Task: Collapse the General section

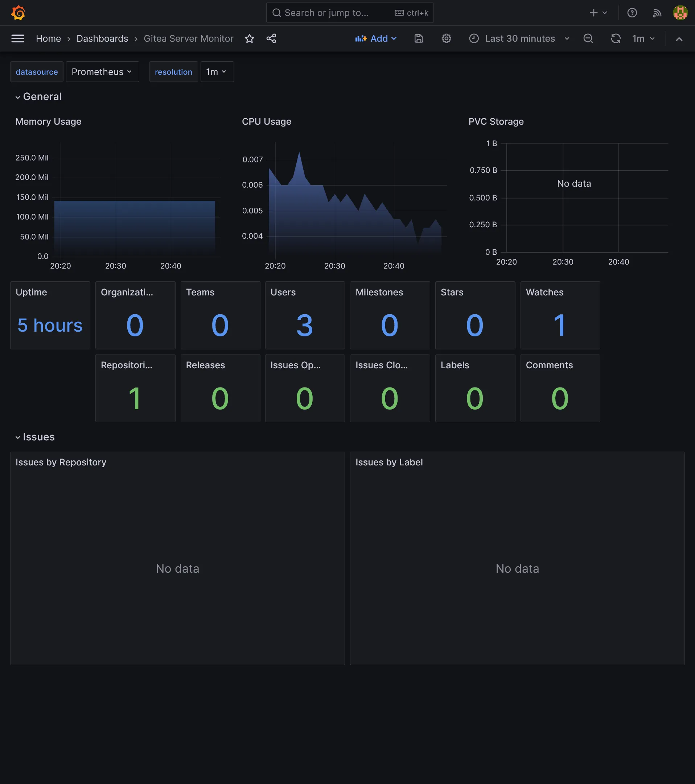Action: [x=38, y=97]
